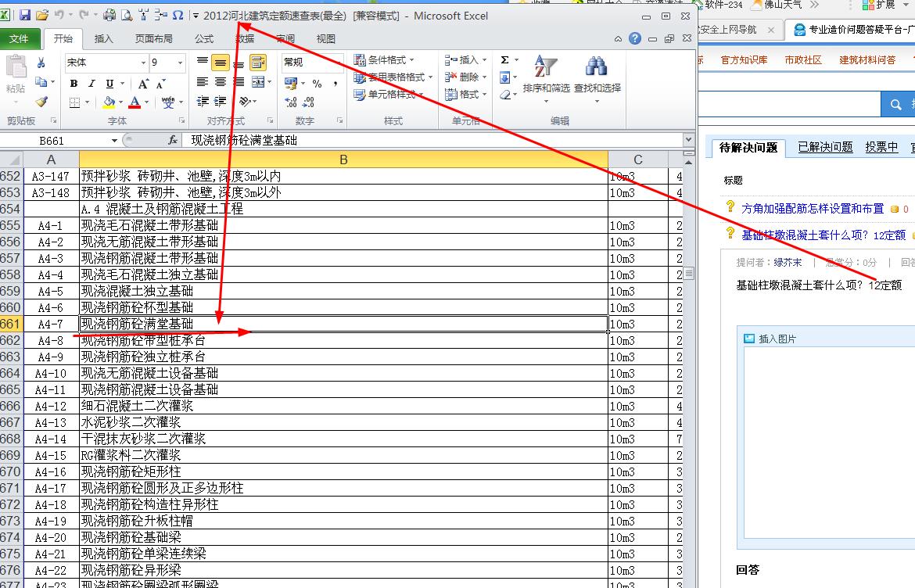Click the insert function fx icon

pyautogui.click(x=173, y=140)
